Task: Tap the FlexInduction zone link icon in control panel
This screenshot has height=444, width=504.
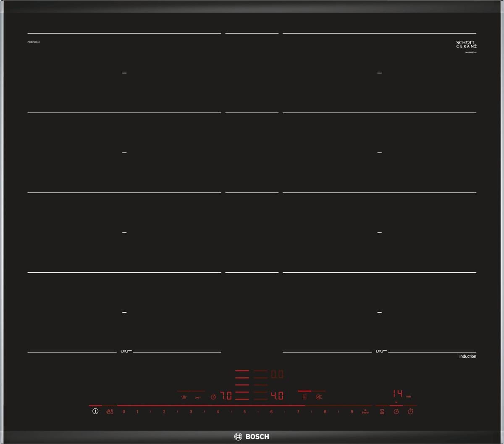Action: 198,397
